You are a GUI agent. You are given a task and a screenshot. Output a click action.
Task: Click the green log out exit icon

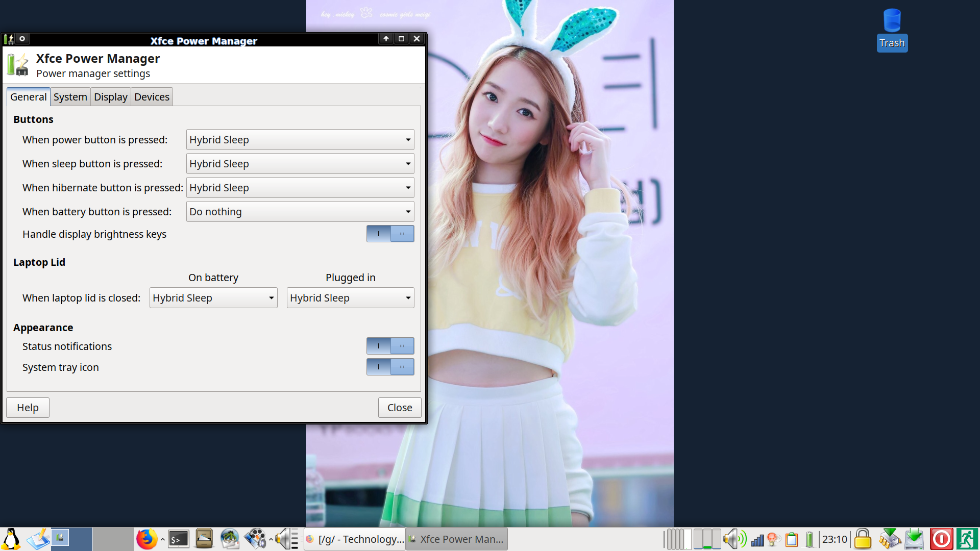pos(967,539)
